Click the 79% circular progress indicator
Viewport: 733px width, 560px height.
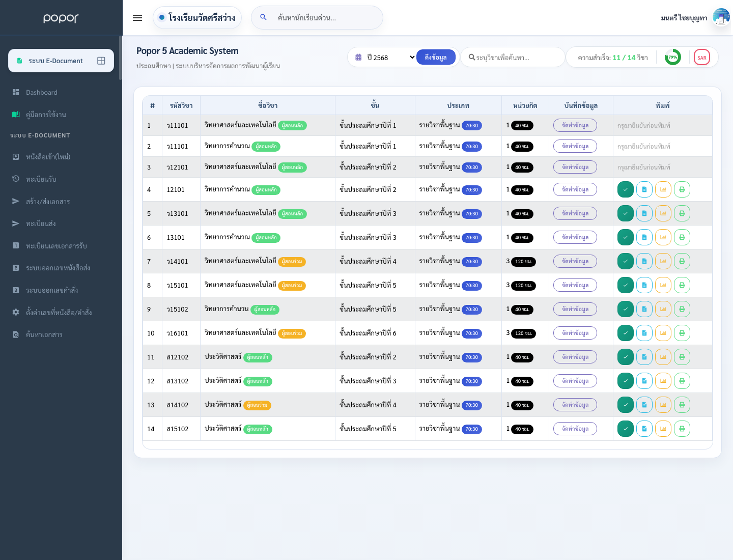click(x=673, y=57)
